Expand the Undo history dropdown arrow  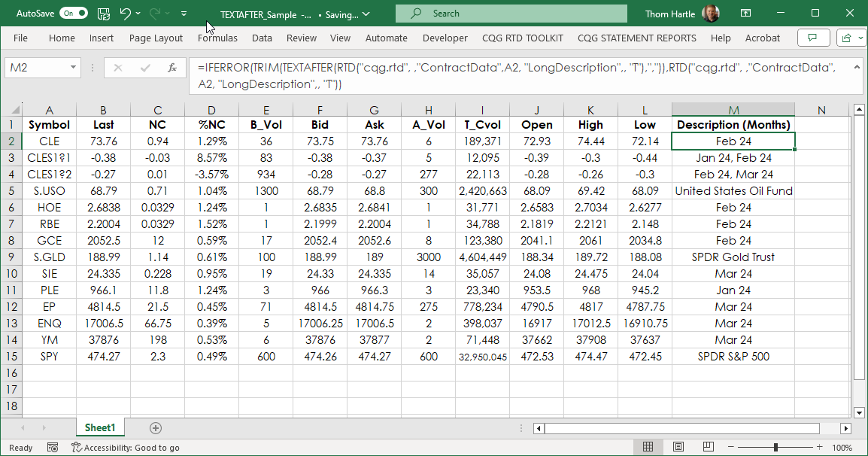point(138,13)
